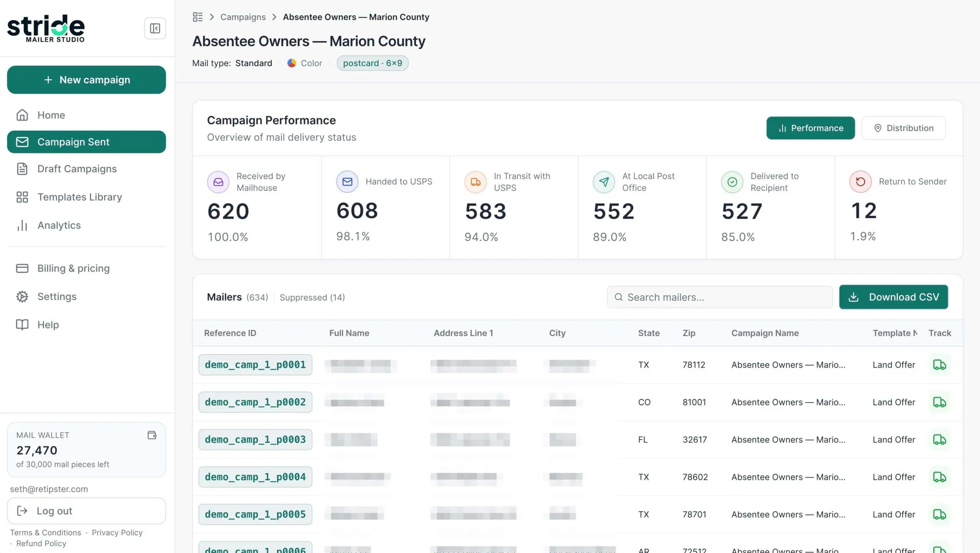Collapse the sidebar with the panel icon
Image resolution: width=980 pixels, height=553 pixels.
tap(155, 28)
